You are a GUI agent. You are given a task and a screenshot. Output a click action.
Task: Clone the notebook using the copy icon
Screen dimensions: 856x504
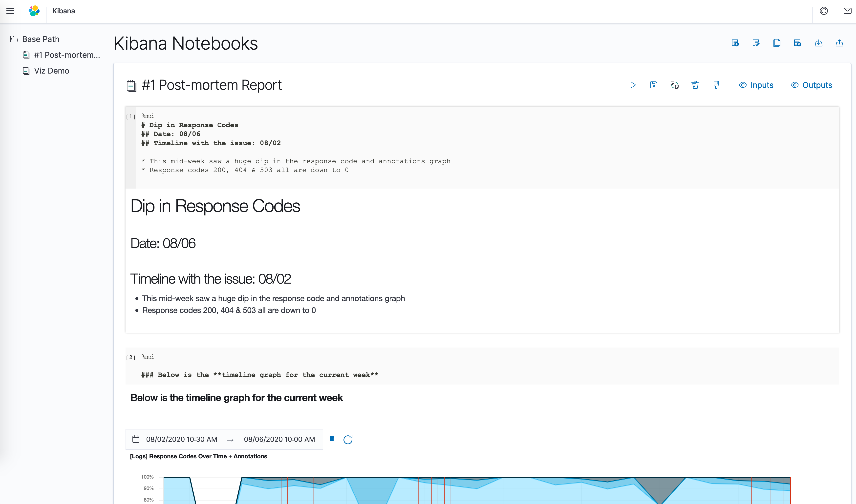click(777, 43)
